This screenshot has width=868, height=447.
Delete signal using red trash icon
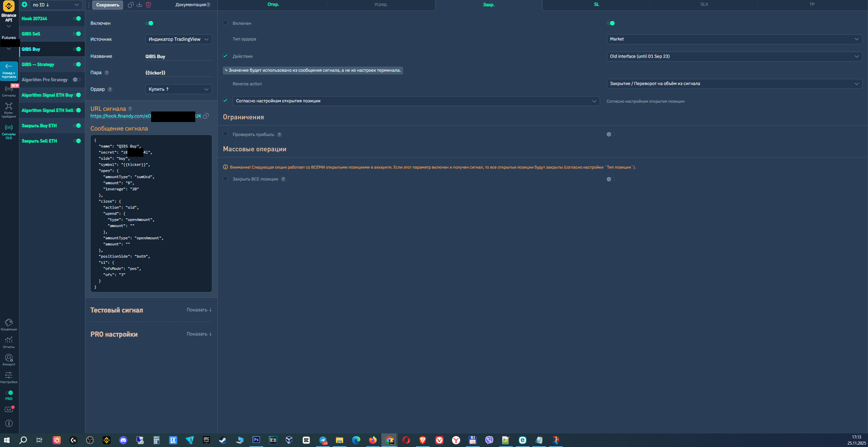(x=148, y=5)
